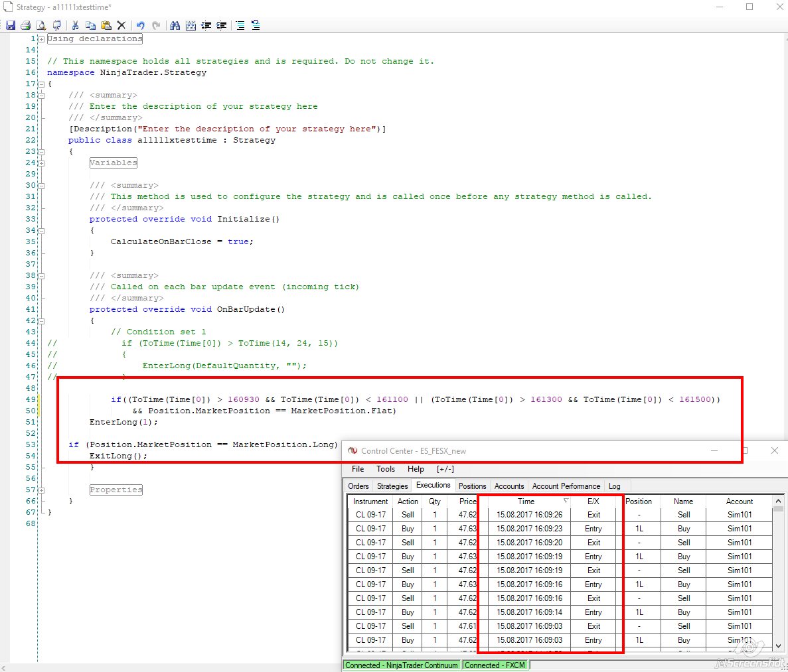The height and width of the screenshot is (672, 788).
Task: Click the Paste clipboard icon
Action: click(106, 25)
